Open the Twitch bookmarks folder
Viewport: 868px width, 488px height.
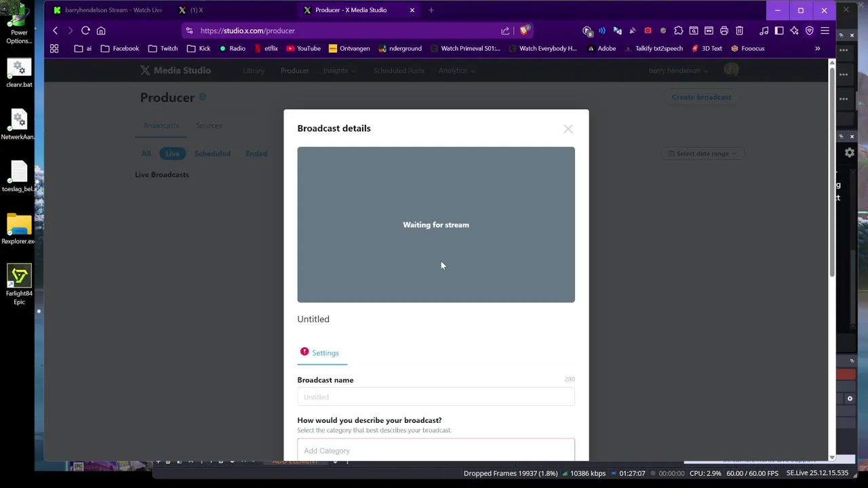click(x=163, y=49)
